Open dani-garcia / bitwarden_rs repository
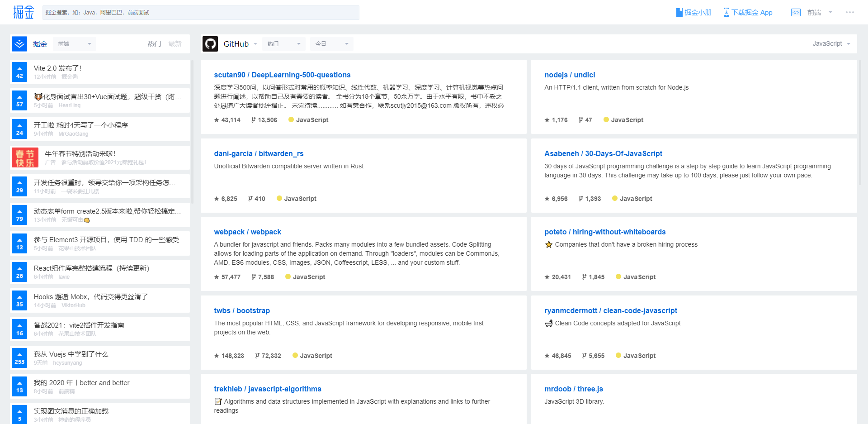868x424 pixels. point(259,154)
